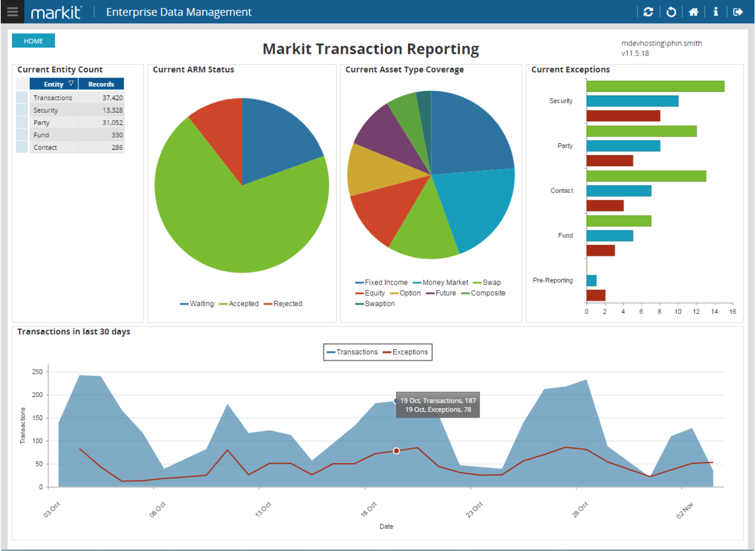Image resolution: width=756 pixels, height=551 pixels.
Task: Click the refresh sync icon
Action: (648, 12)
